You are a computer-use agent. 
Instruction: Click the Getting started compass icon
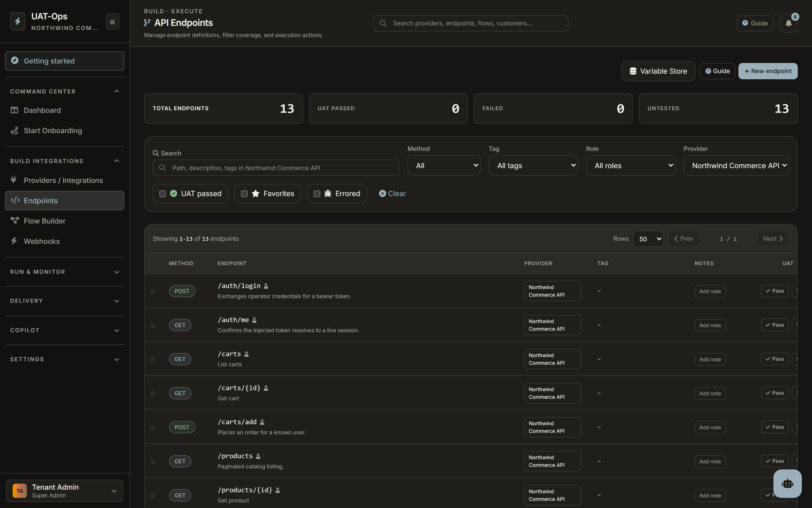pos(15,60)
